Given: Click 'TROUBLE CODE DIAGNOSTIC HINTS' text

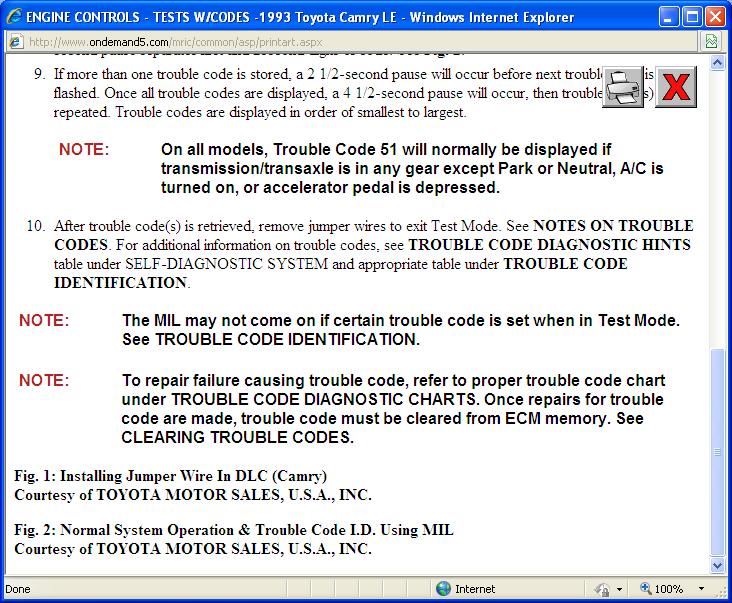Looking at the screenshot, I should click(549, 245).
